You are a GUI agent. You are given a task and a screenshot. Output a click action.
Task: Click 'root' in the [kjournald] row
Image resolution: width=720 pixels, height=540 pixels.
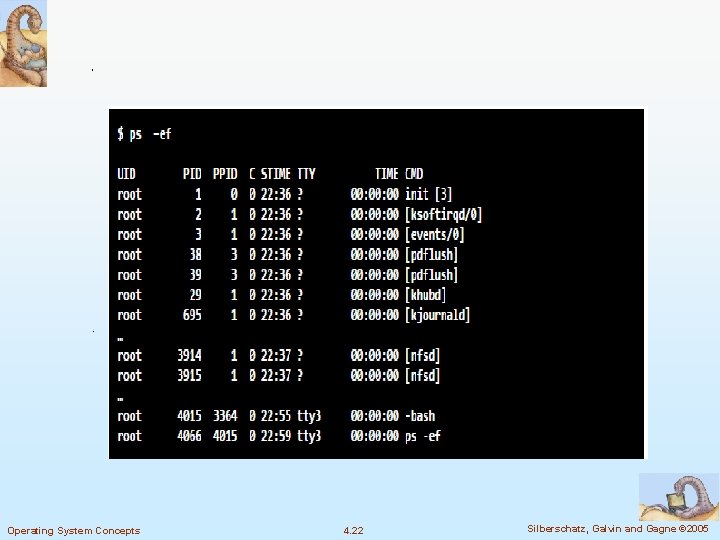click(129, 315)
